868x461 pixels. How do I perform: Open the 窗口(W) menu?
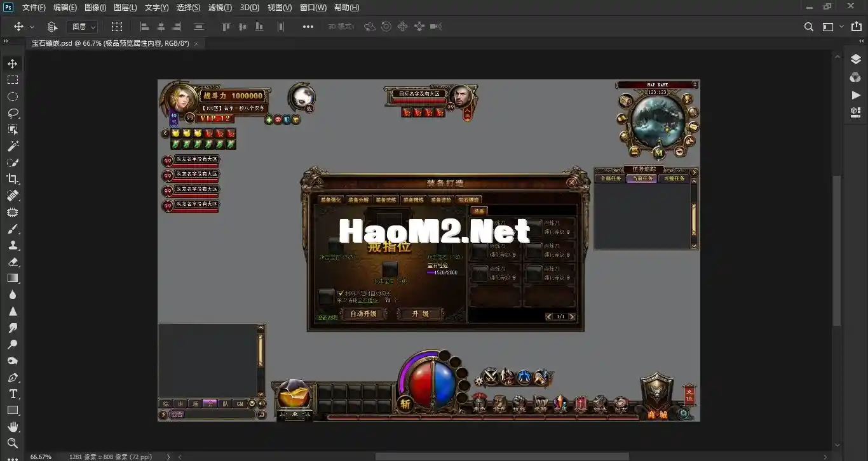(313, 8)
